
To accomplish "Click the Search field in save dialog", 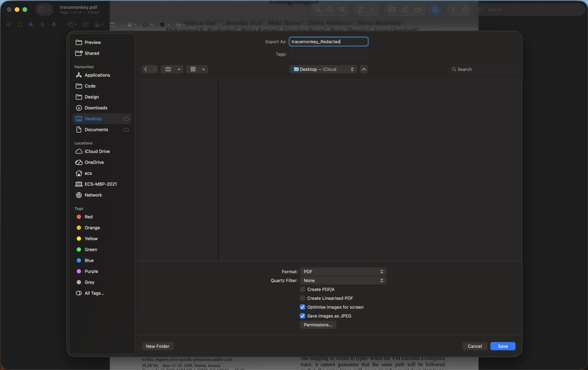I will click(482, 69).
